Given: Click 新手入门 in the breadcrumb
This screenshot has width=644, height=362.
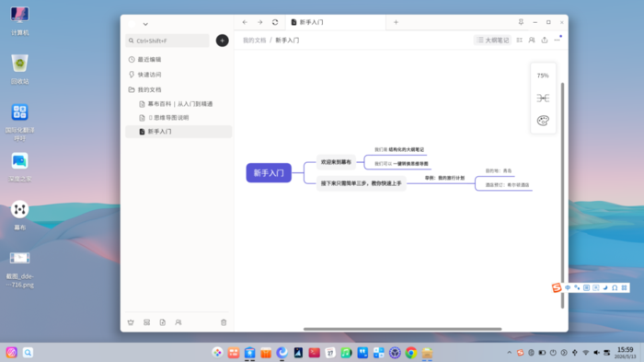Looking at the screenshot, I should 287,41.
